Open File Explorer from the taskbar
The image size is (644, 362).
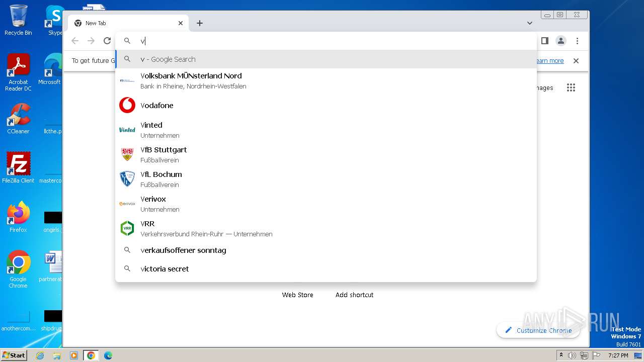point(57,355)
